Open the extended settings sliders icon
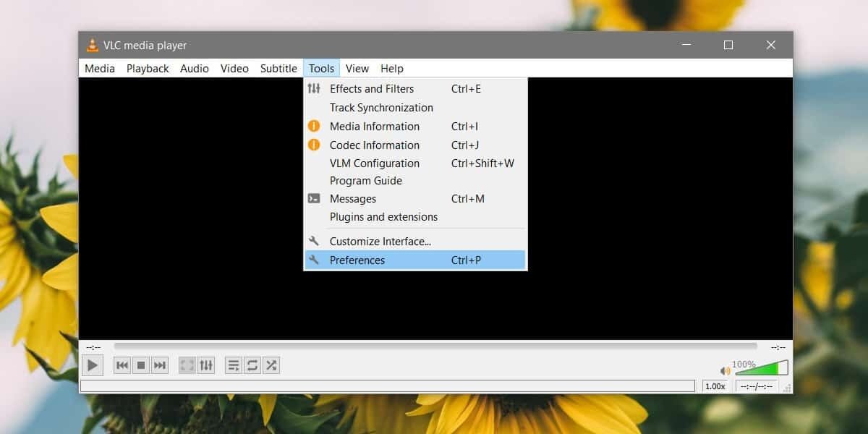The width and height of the screenshot is (868, 434). pyautogui.click(x=206, y=365)
